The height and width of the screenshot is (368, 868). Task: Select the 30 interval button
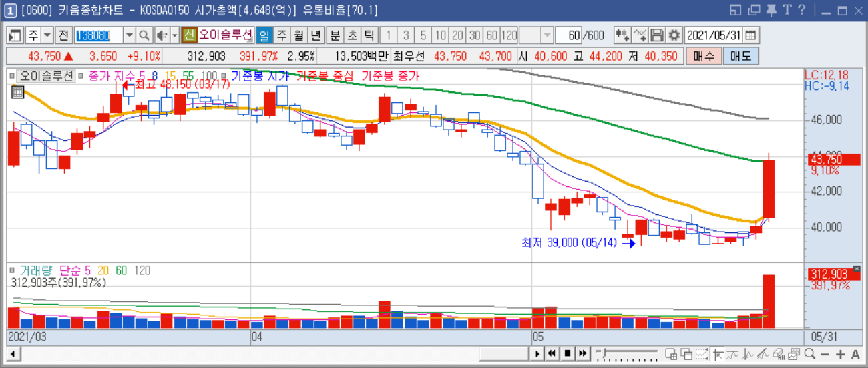point(475,35)
